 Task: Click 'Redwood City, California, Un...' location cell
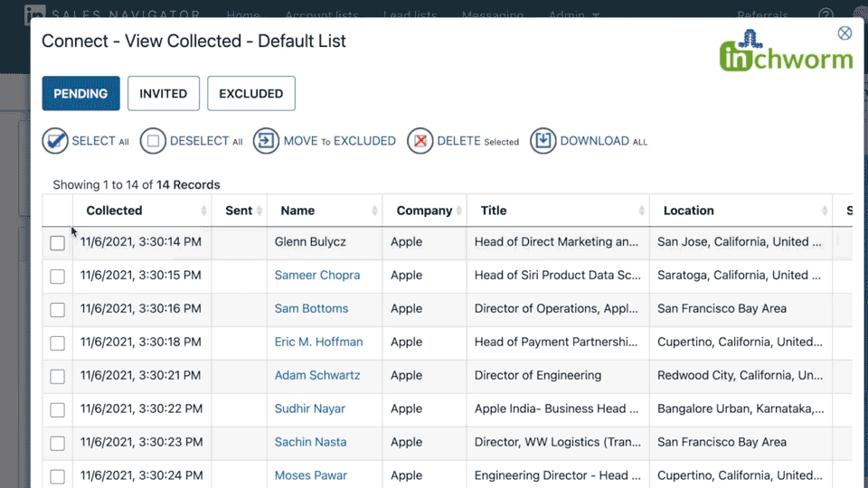click(741, 375)
